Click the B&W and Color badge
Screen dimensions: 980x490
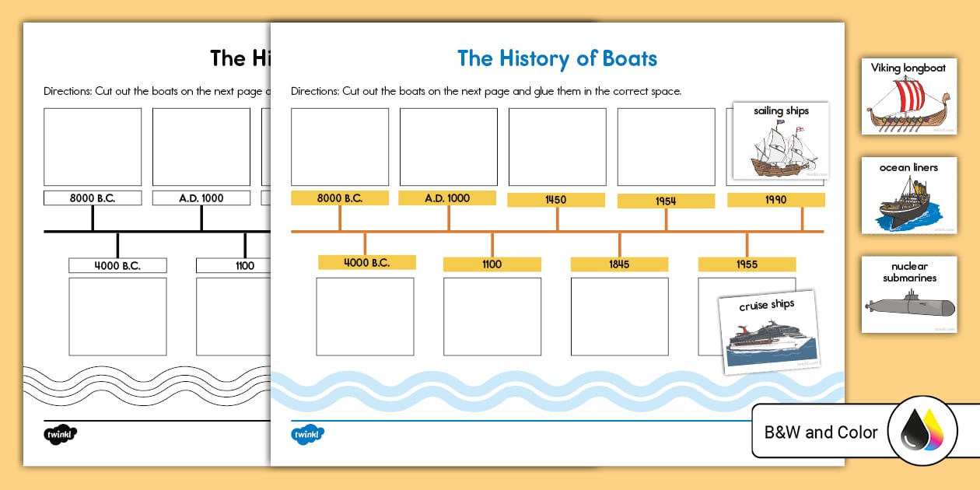(x=821, y=432)
